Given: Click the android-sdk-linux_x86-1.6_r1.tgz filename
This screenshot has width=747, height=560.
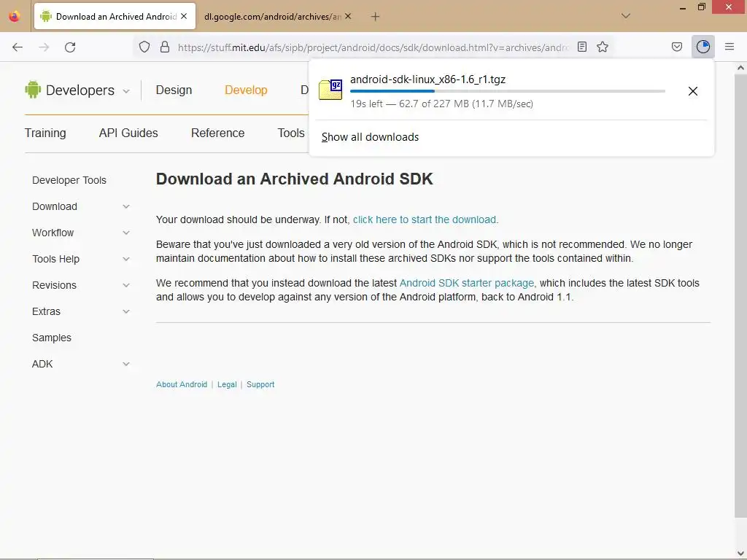Looking at the screenshot, I should pyautogui.click(x=427, y=79).
